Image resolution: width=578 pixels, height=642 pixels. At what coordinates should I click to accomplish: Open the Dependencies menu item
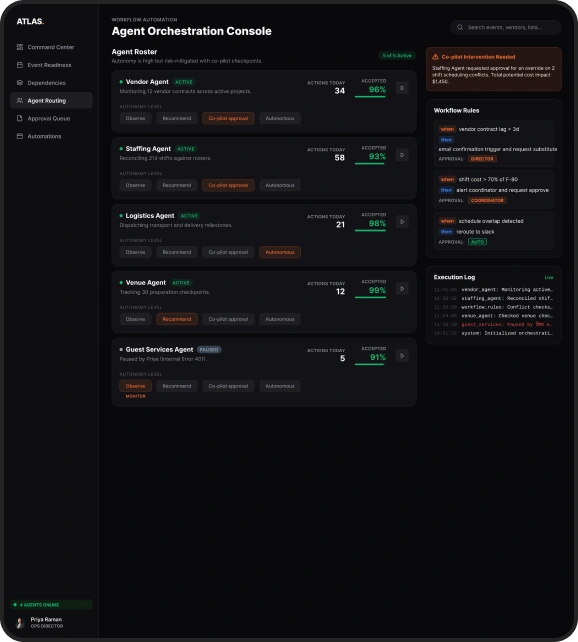pyautogui.click(x=51, y=83)
